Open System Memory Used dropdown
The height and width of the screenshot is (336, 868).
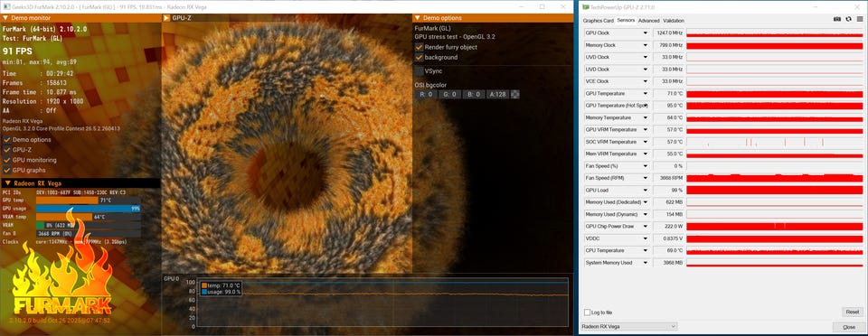coord(645,263)
